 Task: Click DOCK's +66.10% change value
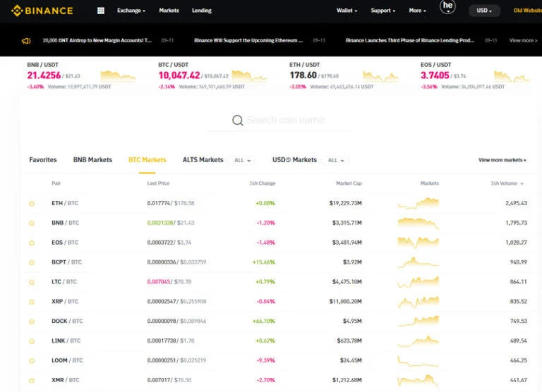point(264,321)
